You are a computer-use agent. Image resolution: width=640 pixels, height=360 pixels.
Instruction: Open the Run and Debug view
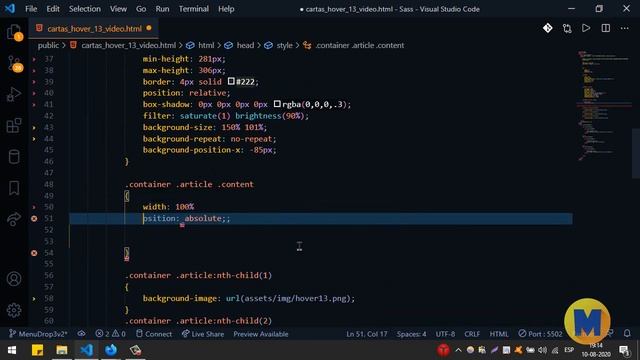tap(14, 94)
